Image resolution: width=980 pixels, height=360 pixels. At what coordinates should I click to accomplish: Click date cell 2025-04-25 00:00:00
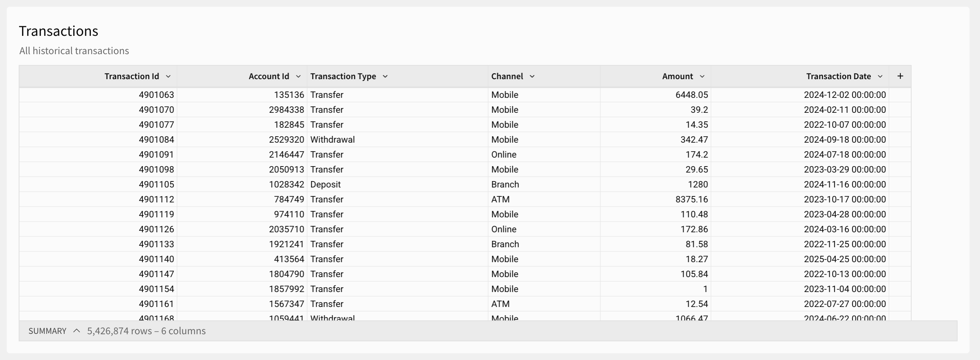(845, 259)
